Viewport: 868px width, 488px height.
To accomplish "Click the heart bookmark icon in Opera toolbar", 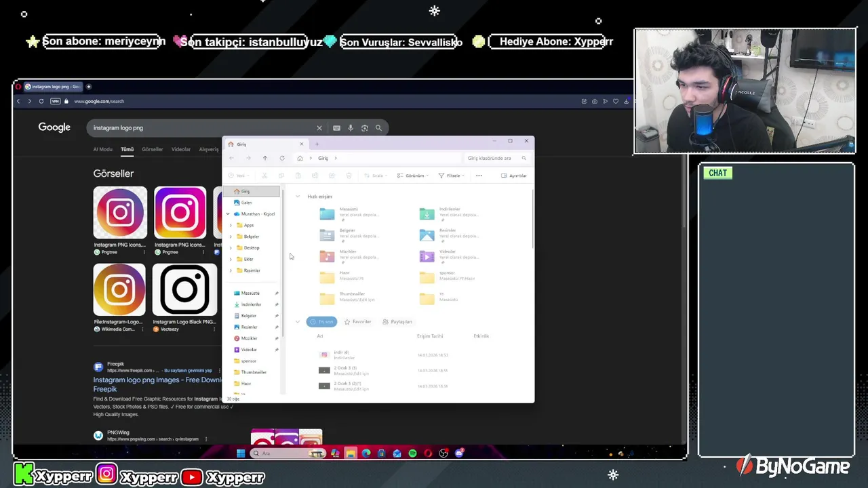I will coord(616,101).
